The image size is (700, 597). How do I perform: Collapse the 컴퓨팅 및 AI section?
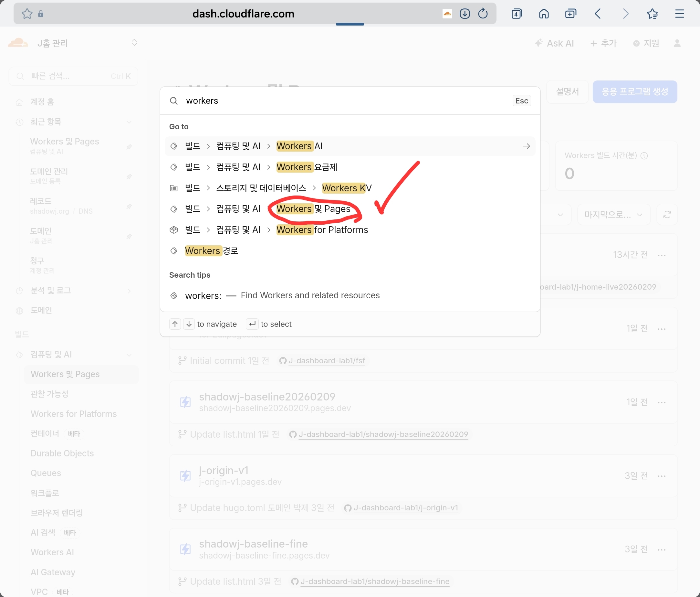pyautogui.click(x=129, y=355)
